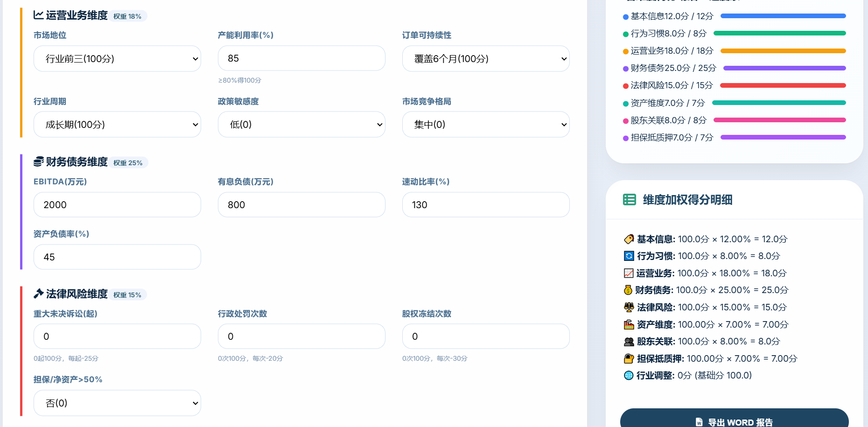Viewport: 868px width, 427px height.
Task: Click the weighted score detail list icon
Action: (x=630, y=200)
